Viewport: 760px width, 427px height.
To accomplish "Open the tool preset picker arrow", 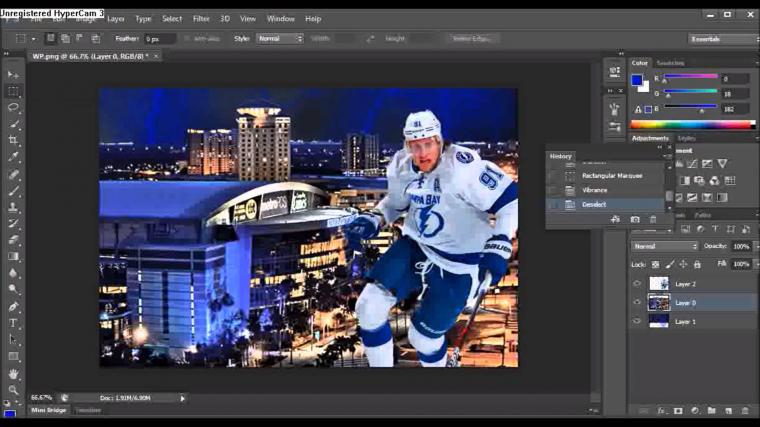I will (33, 38).
